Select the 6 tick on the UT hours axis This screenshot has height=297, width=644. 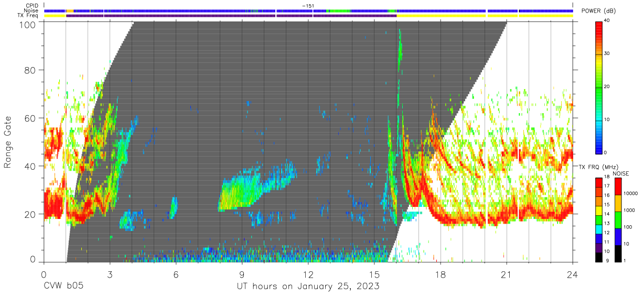[x=176, y=274]
